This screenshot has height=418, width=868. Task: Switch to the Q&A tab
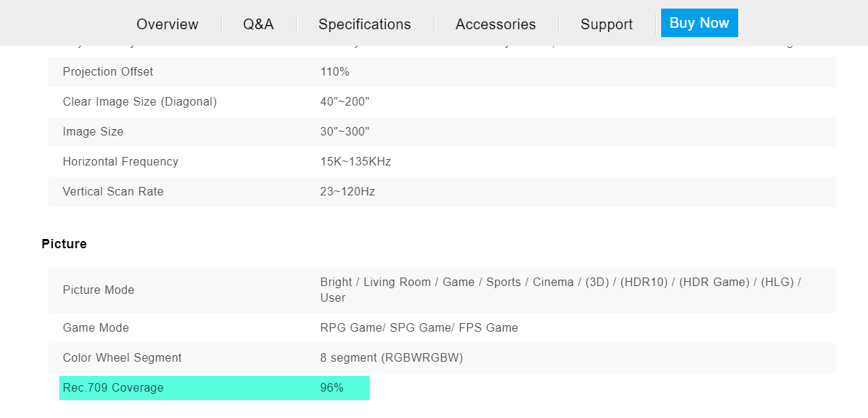(x=258, y=24)
